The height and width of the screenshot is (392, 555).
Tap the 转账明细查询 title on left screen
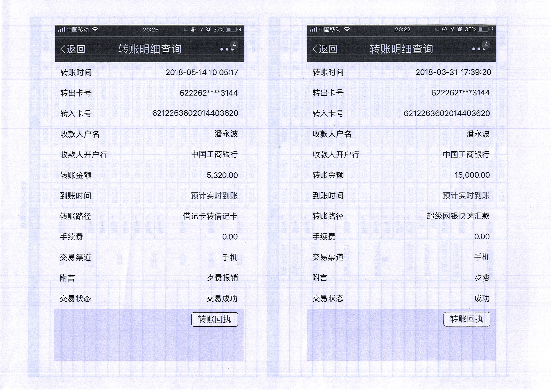pos(150,49)
